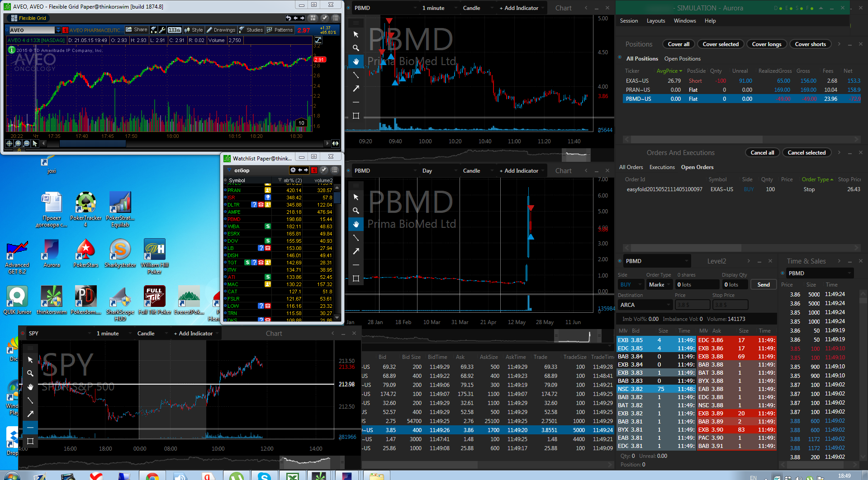868x480 pixels.
Task: Click AVEO chart horizontal scrollbar thumb
Action: tap(93, 143)
